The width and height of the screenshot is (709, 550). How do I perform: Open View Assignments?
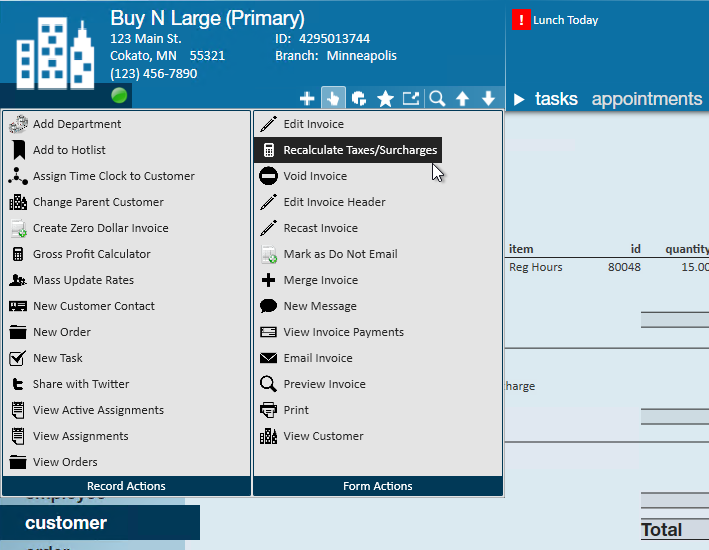point(127,436)
